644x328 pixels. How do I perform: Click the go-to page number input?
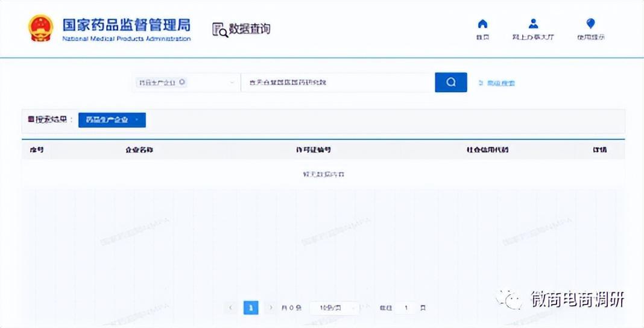[x=406, y=308]
